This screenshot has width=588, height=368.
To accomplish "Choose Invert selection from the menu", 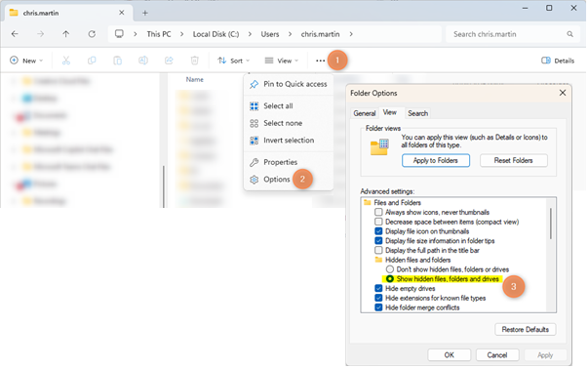I will [289, 141].
